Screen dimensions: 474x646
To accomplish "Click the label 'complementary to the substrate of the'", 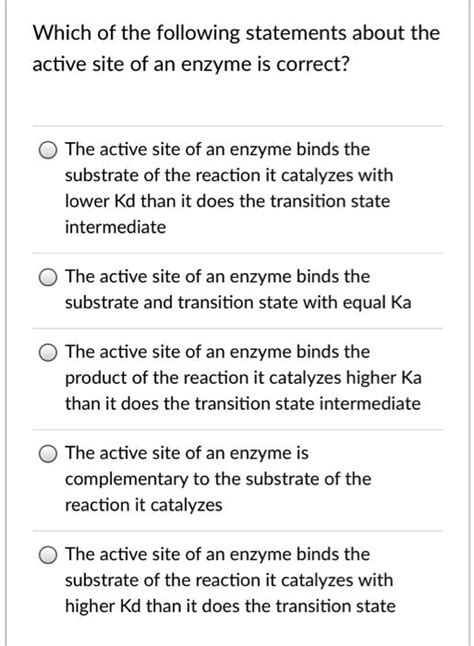I will pos(218,479).
